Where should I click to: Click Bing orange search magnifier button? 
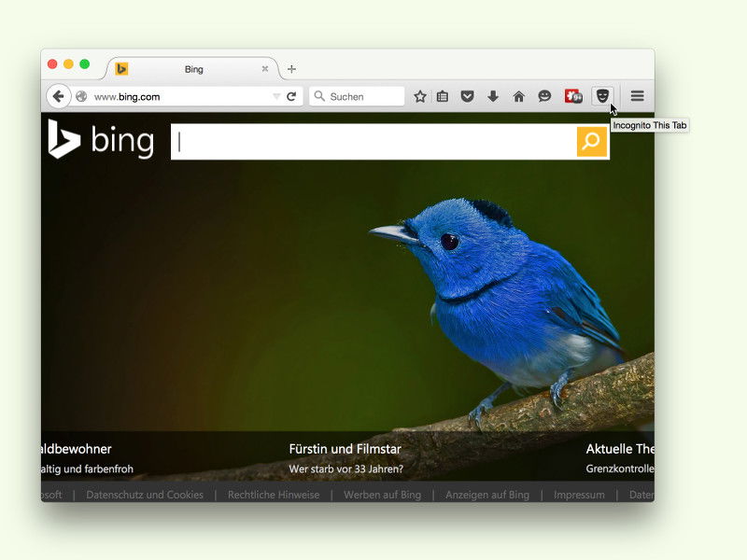pos(592,142)
